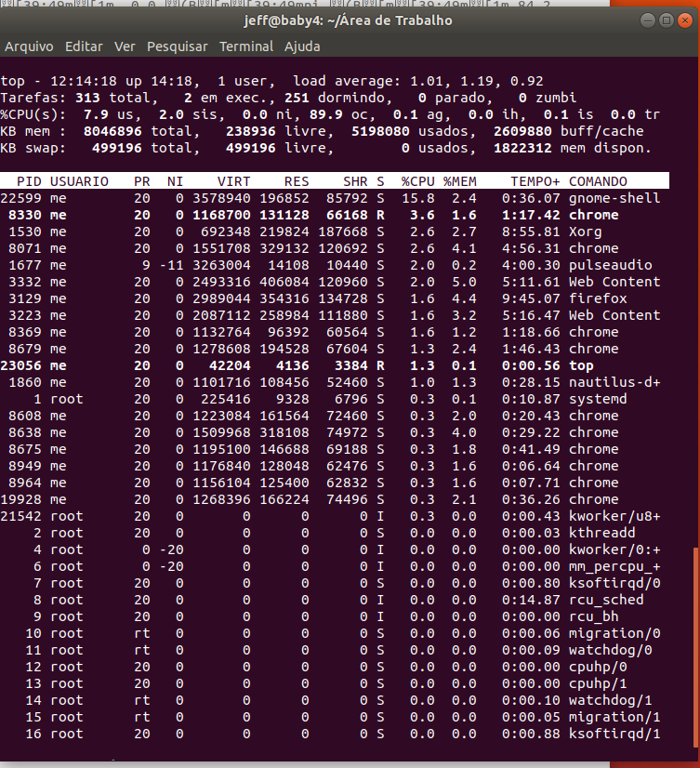Close the terminal window
The image size is (700, 768).
685,20
